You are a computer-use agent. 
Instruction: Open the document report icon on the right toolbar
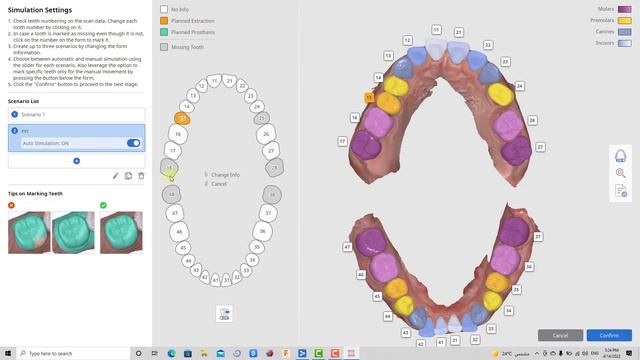pyautogui.click(x=621, y=191)
